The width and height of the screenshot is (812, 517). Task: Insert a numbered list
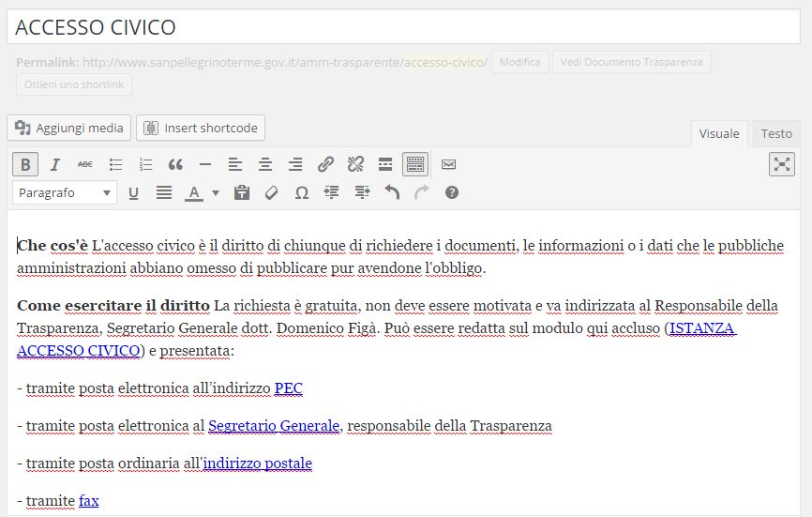tap(145, 165)
